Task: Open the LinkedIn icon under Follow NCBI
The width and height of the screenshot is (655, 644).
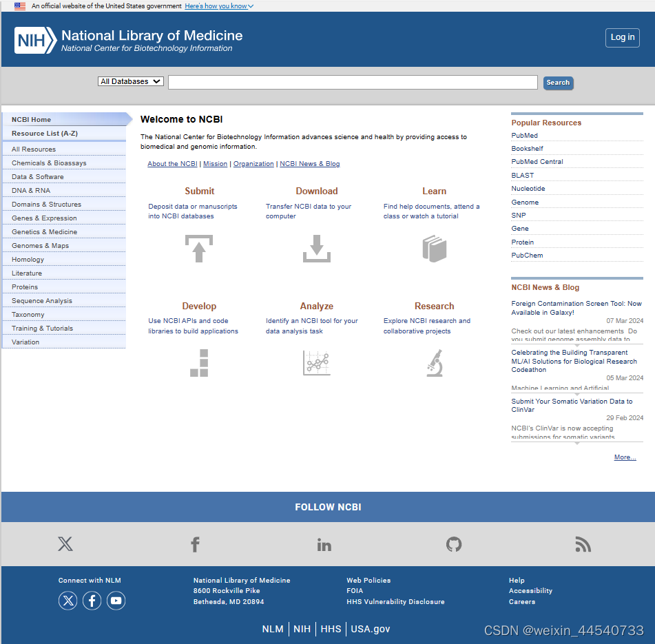Action: tap(324, 545)
